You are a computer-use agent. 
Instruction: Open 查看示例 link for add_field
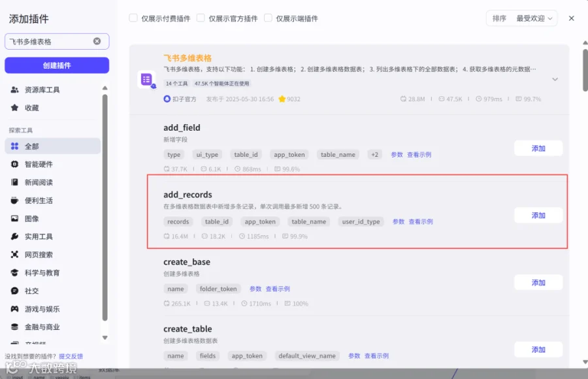click(419, 155)
